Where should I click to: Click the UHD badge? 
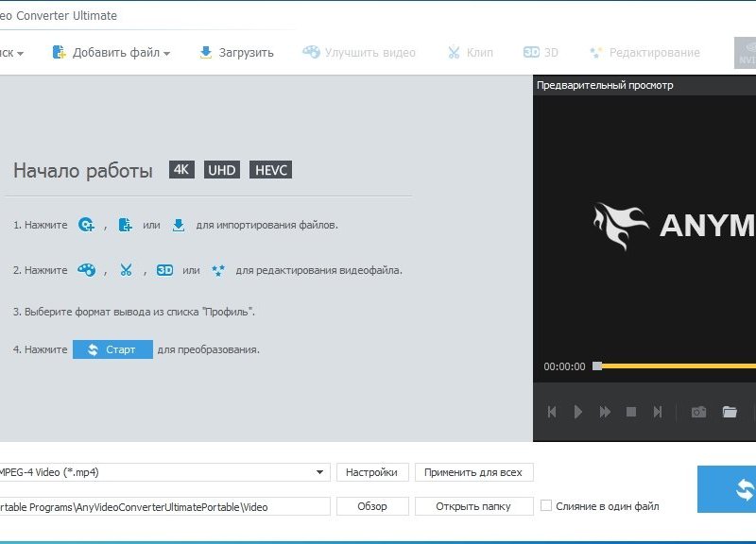[222, 170]
